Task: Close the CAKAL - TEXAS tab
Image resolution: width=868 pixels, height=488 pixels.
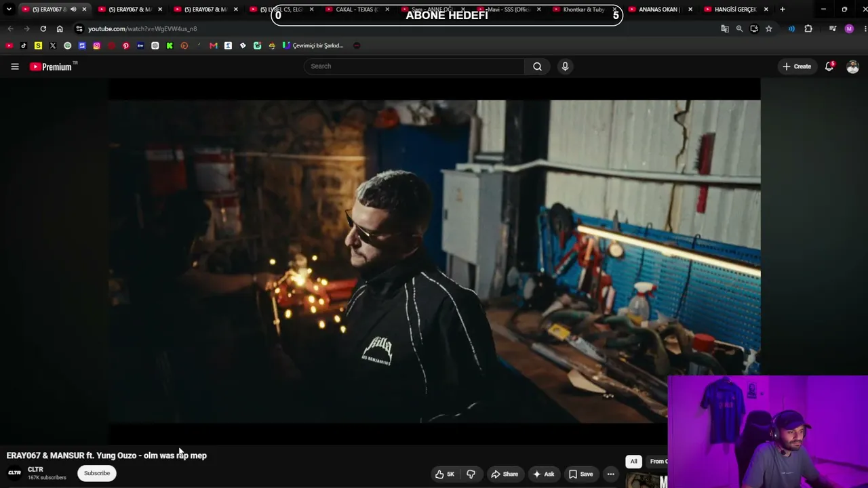Action: point(387,9)
